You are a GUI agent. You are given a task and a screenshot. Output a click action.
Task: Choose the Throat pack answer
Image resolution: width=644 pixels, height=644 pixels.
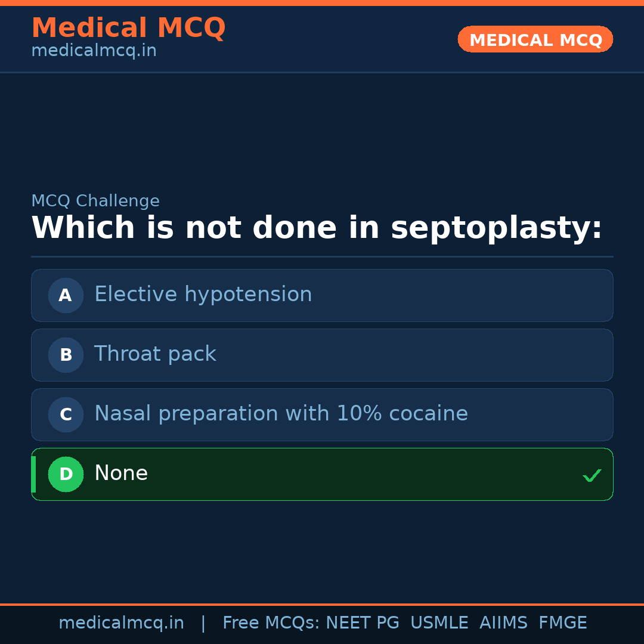155,354
